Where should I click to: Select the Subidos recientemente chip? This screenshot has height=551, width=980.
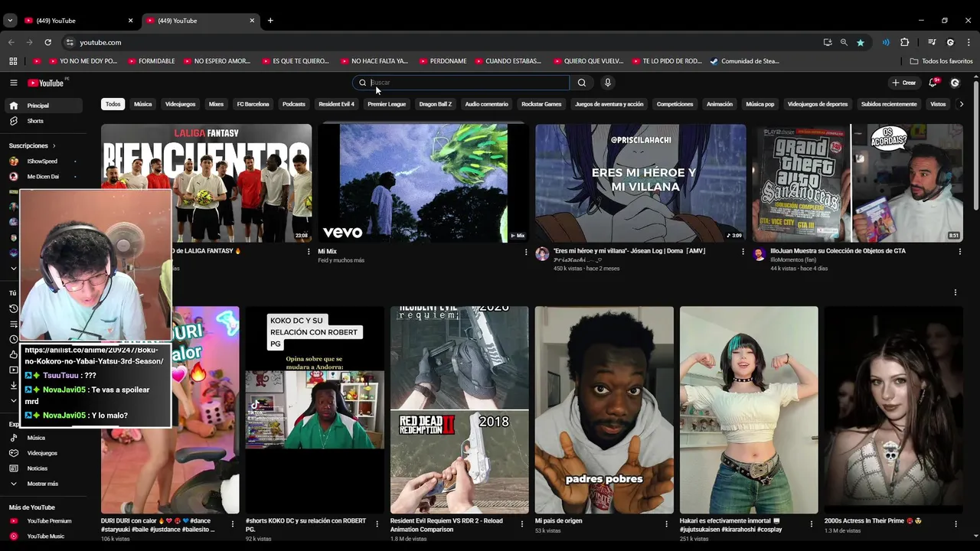889,104
